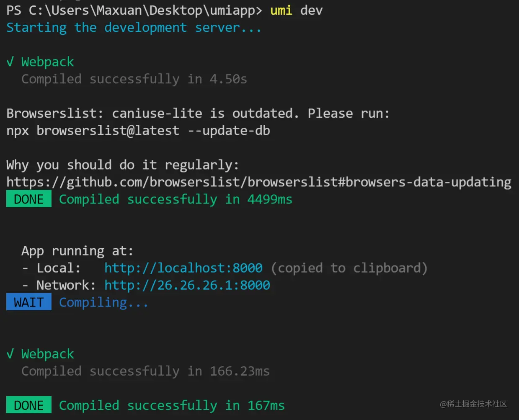Open the github.com browserslist URL

[259, 182]
